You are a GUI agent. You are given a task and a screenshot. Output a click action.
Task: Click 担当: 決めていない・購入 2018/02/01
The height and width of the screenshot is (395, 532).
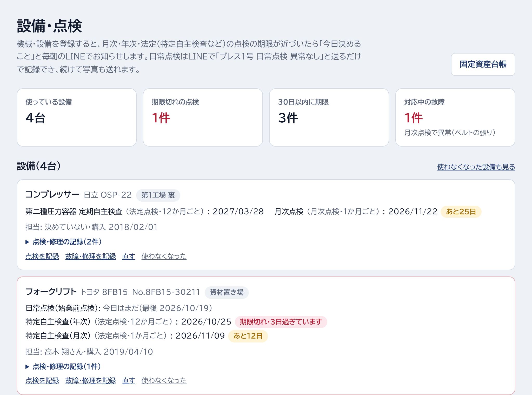92,227
